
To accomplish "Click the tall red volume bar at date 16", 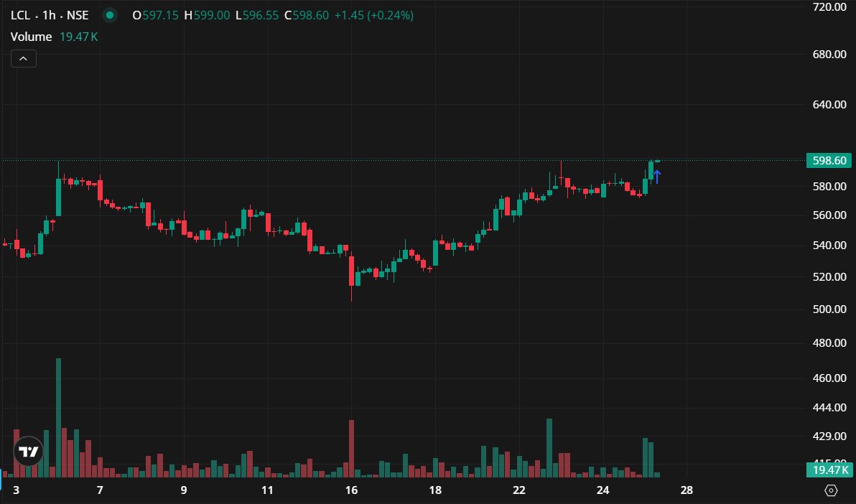I will tap(352, 448).
